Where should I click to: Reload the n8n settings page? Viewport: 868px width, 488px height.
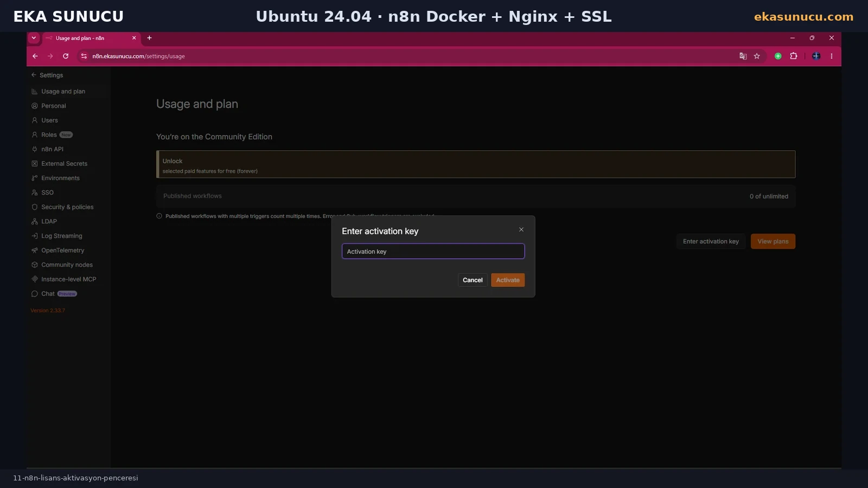coord(66,56)
